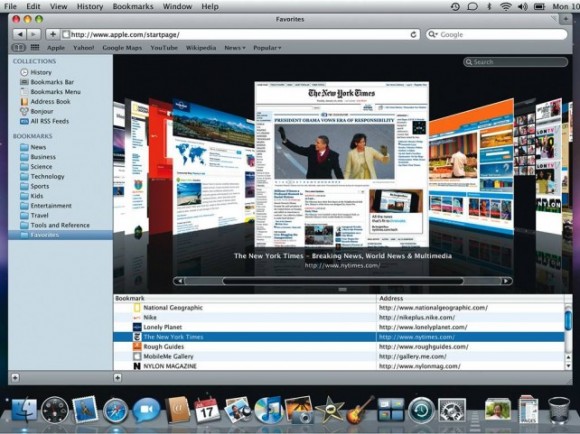Open Google Maps bookmark link
580x434 pixels.
(122, 48)
